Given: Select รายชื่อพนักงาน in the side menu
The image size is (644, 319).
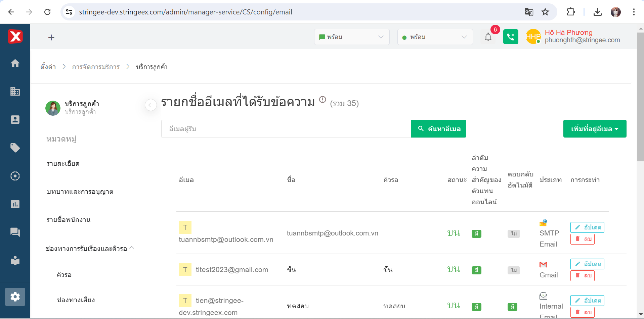Looking at the screenshot, I should pos(69,220).
